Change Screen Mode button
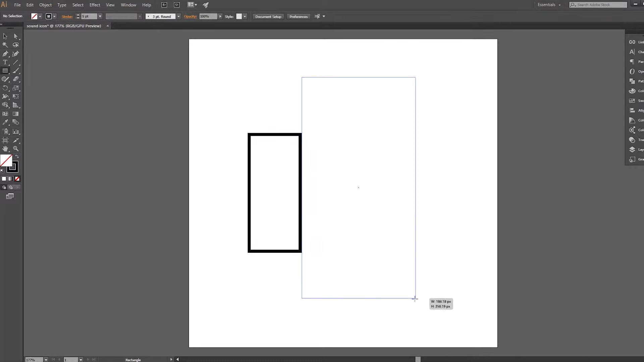 click(x=10, y=196)
